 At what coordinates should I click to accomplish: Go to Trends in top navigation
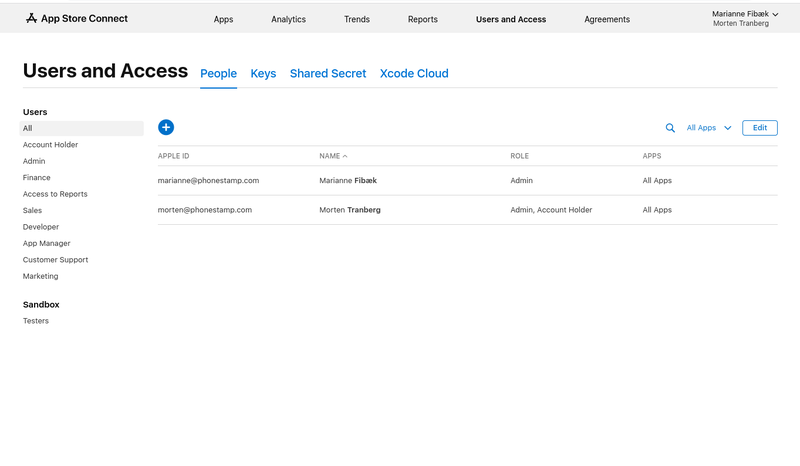coord(357,19)
